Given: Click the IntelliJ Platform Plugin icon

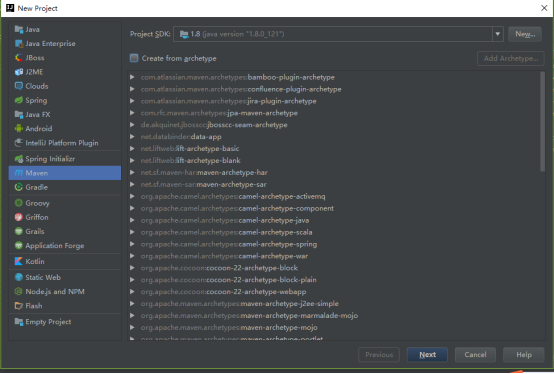Looking at the screenshot, I should 19,143.
